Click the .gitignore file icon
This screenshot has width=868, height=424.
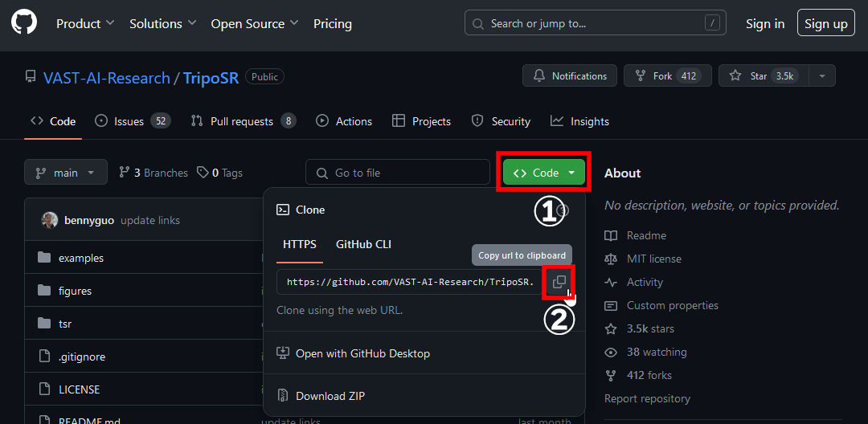point(44,357)
